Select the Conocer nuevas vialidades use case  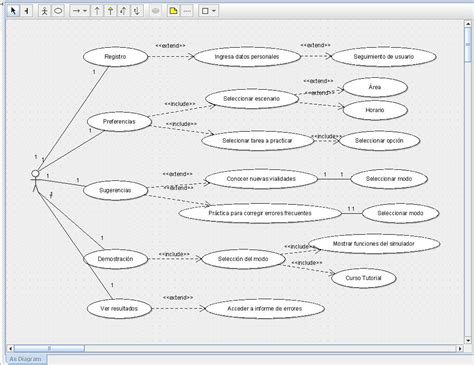pos(261,179)
